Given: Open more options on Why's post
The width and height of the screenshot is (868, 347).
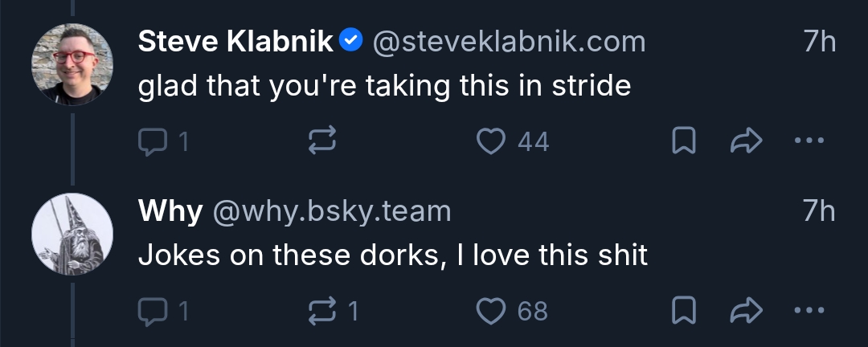Looking at the screenshot, I should (809, 311).
